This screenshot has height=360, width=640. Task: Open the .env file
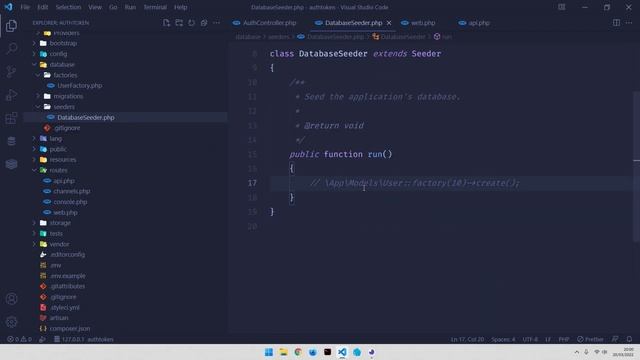pyautogui.click(x=55, y=265)
